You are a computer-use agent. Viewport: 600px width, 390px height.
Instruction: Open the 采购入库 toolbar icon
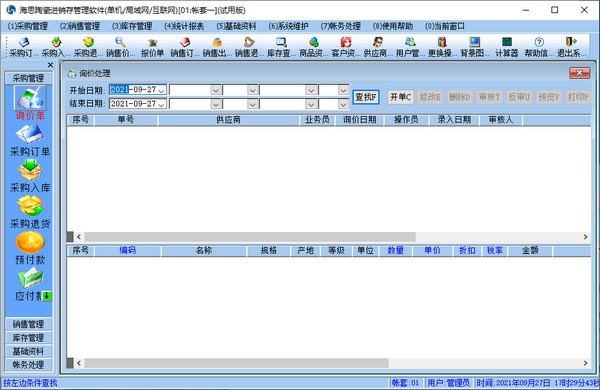click(x=56, y=47)
